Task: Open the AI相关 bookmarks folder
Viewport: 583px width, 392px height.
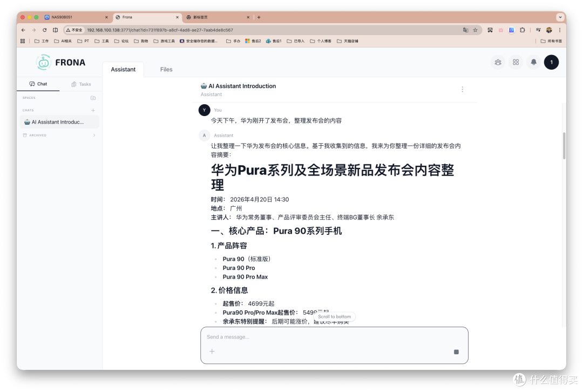Action: click(63, 41)
